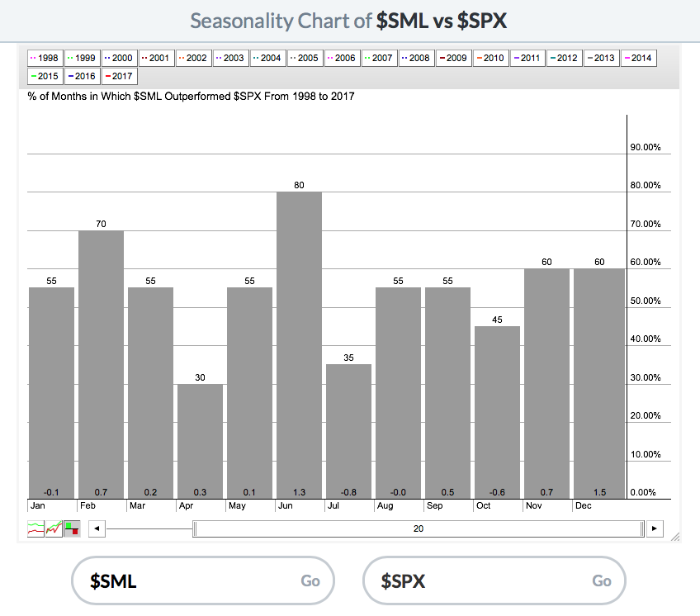The height and width of the screenshot is (616, 700).
Task: Select the histogram chart mode icon
Action: [72, 529]
